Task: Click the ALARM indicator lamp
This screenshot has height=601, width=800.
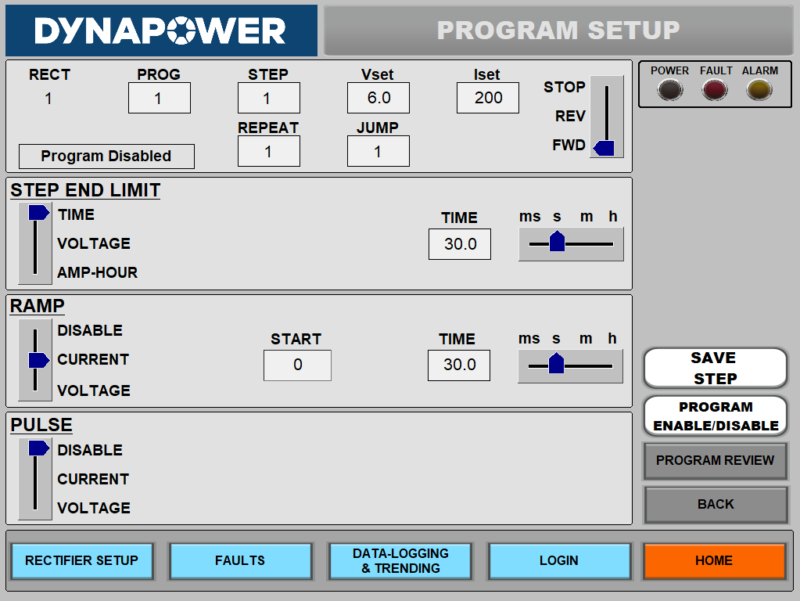Action: 759,90
